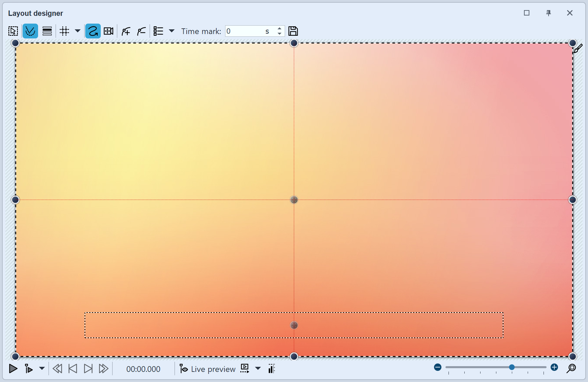Viewport: 588px width, 382px height.
Task: Open the keyframe list dropdown
Action: pos(172,31)
